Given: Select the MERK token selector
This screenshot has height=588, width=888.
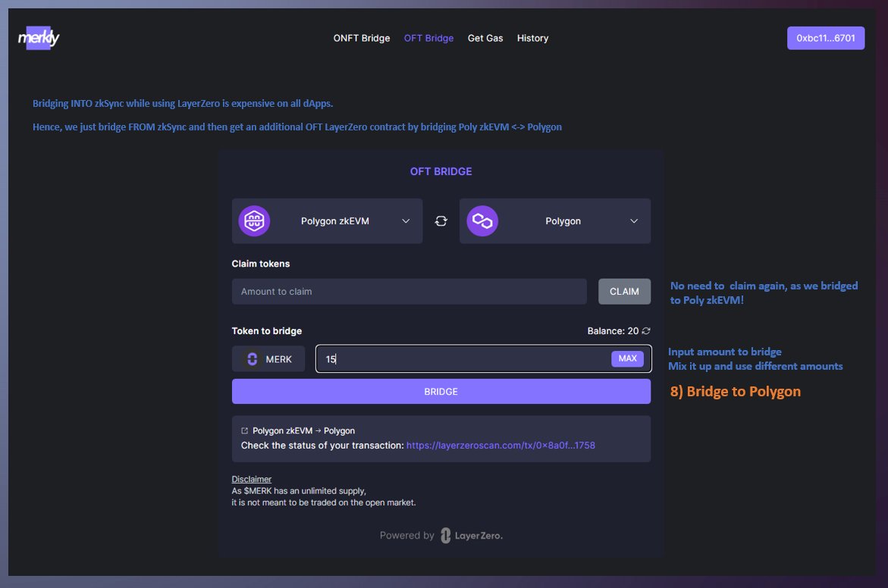Looking at the screenshot, I should click(x=268, y=359).
